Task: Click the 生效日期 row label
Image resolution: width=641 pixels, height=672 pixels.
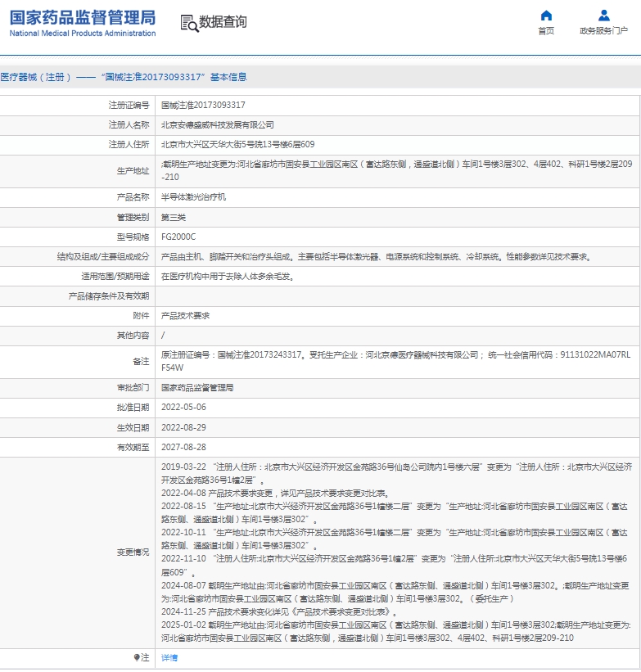Action: tap(133, 428)
